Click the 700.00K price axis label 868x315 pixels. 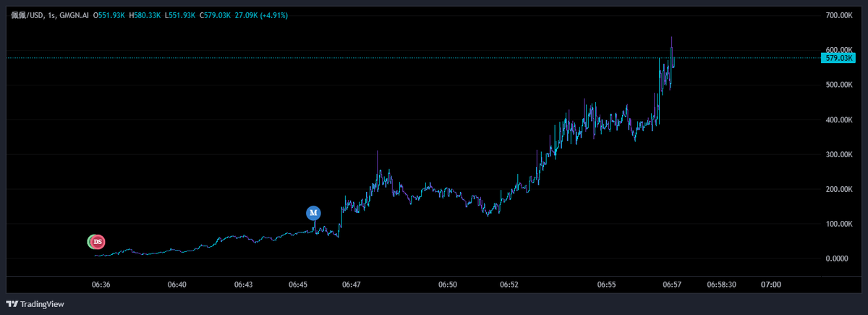838,15
